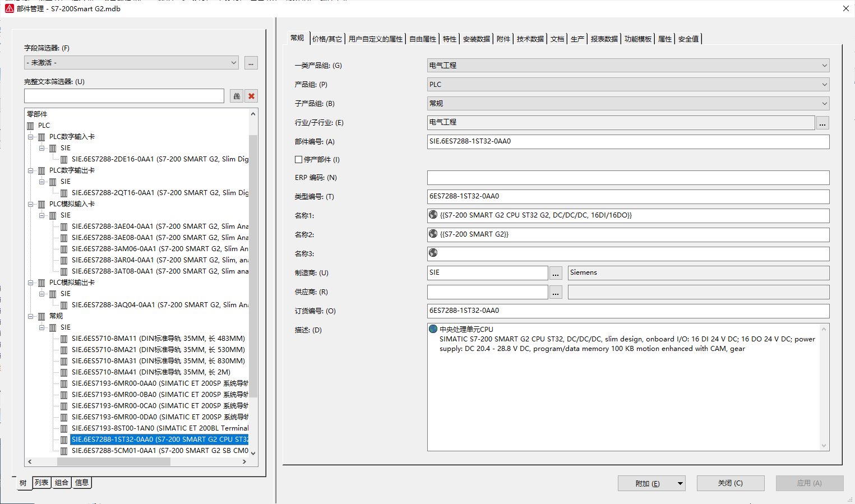Click part icon of SIE.6ES7288-2DE16-0AA1
The width and height of the screenshot is (855, 504).
pyautogui.click(x=64, y=159)
